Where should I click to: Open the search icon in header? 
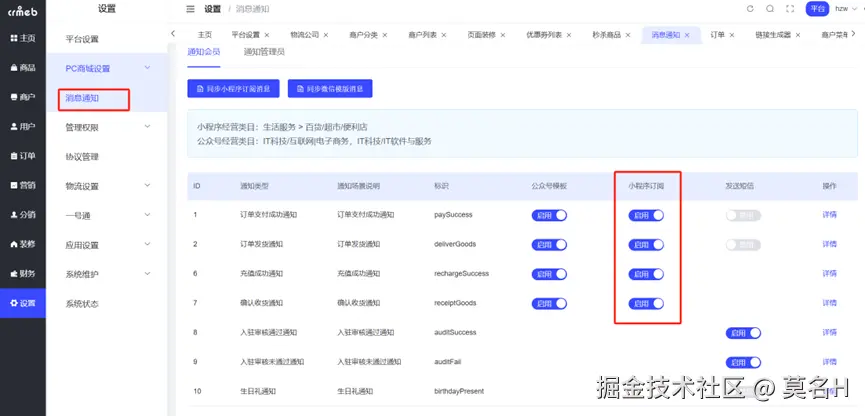770,9
